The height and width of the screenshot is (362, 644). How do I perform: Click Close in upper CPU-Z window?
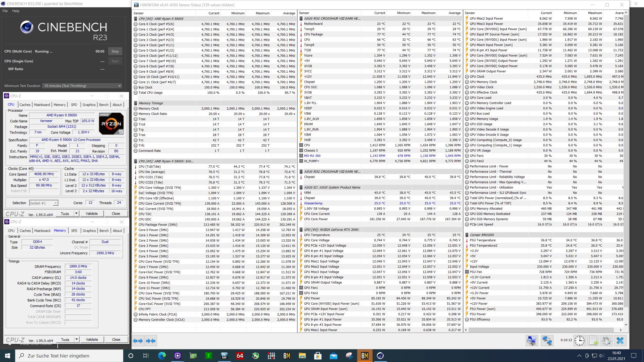point(116,213)
